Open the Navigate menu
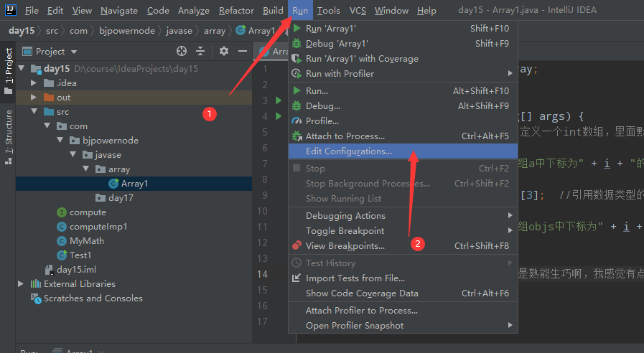The height and width of the screenshot is (353, 644). (x=119, y=10)
